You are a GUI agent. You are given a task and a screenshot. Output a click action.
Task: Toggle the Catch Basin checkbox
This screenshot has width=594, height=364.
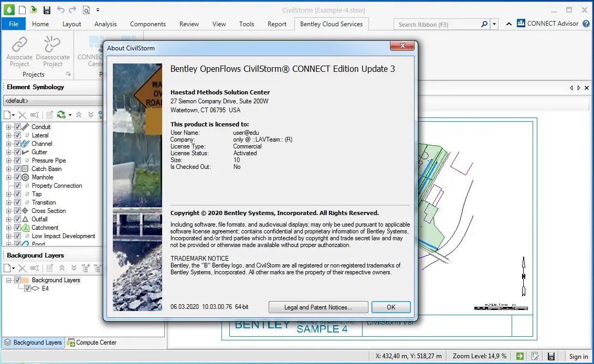pos(17,169)
